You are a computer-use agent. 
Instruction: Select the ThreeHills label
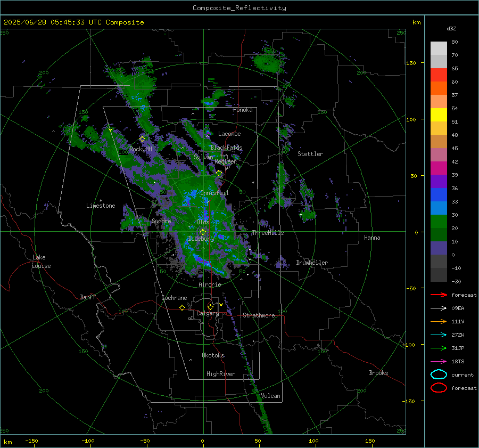(x=268, y=233)
